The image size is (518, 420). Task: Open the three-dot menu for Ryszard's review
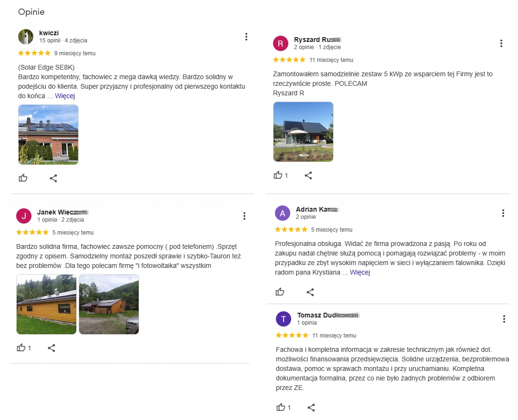click(x=501, y=43)
